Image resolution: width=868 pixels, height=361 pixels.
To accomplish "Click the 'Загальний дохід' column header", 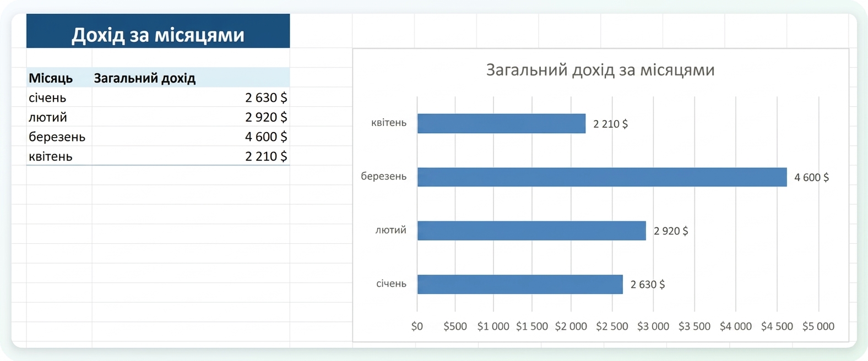I will (x=191, y=78).
